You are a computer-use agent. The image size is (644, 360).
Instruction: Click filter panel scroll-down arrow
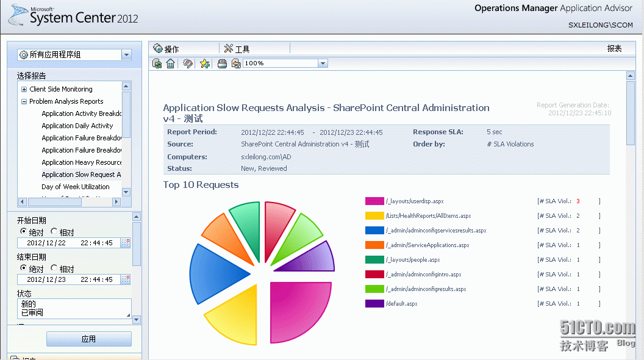[137, 319]
